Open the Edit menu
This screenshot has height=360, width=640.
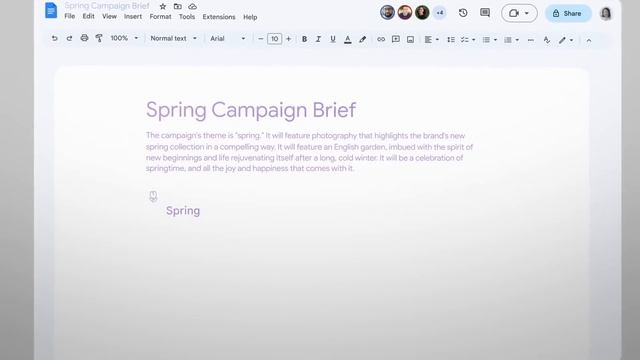(x=88, y=17)
